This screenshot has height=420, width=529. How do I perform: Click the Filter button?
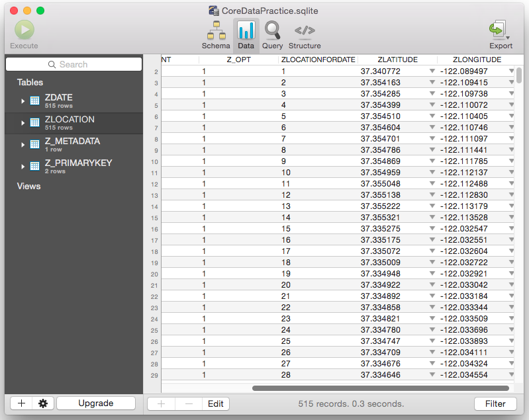coord(495,404)
